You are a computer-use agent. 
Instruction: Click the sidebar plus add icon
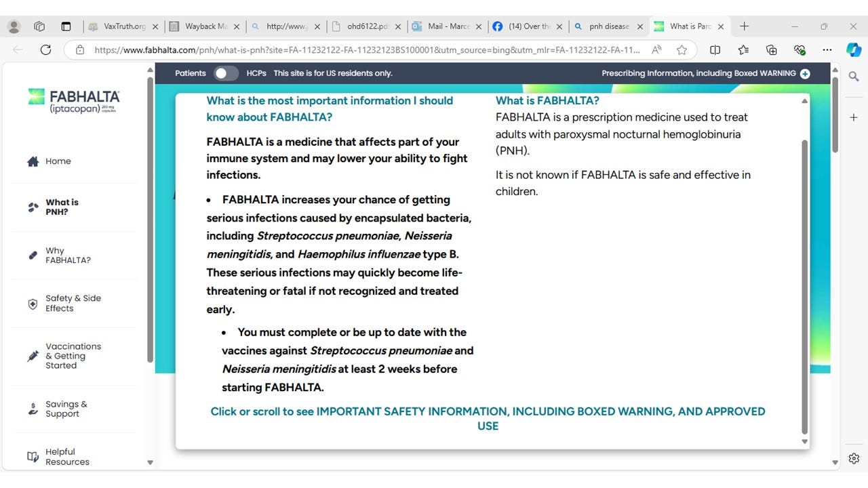(x=854, y=117)
